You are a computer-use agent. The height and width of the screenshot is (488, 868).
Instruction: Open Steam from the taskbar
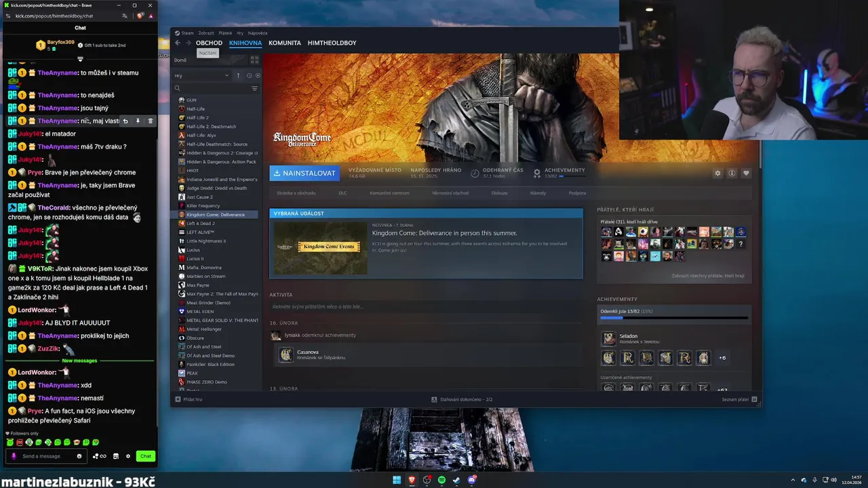[x=456, y=480]
